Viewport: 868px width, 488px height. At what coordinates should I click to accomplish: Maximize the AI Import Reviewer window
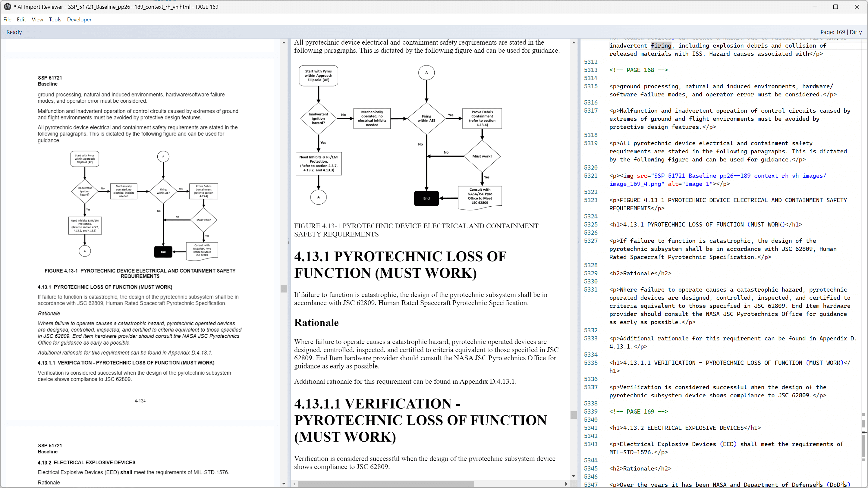point(835,7)
